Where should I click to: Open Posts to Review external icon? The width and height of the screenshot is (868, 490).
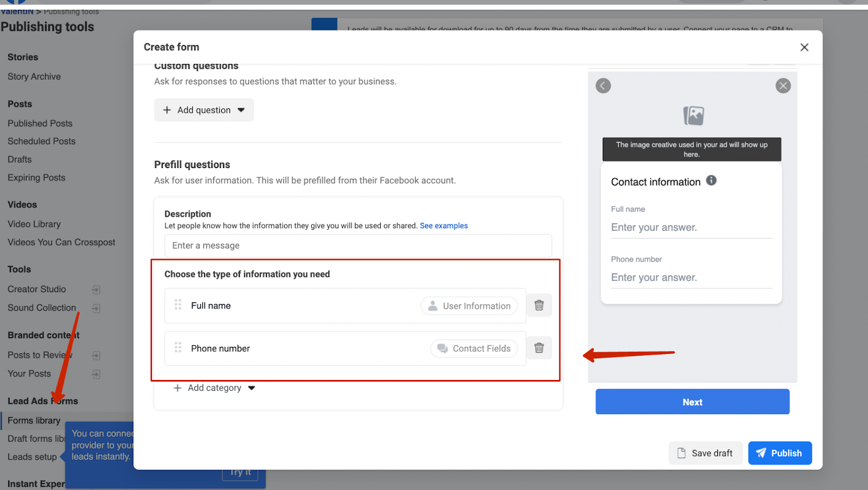point(96,356)
